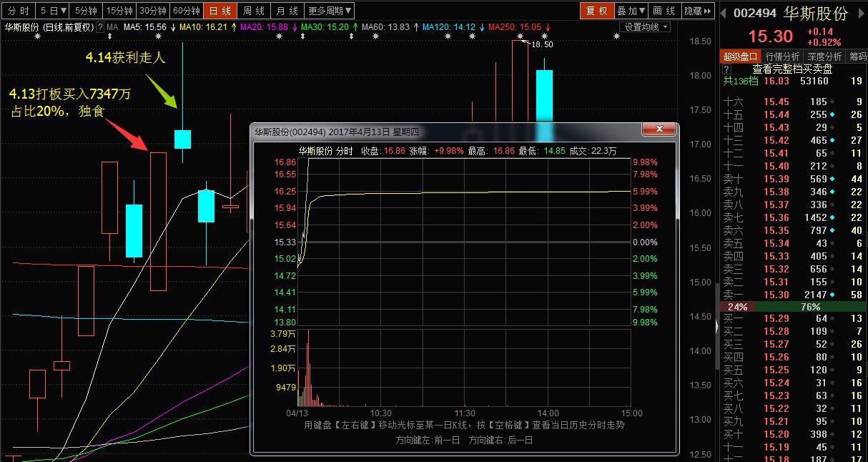Screen dimensions: 868x462
Task: Switch to the 行情分析 tab
Action: click(782, 56)
